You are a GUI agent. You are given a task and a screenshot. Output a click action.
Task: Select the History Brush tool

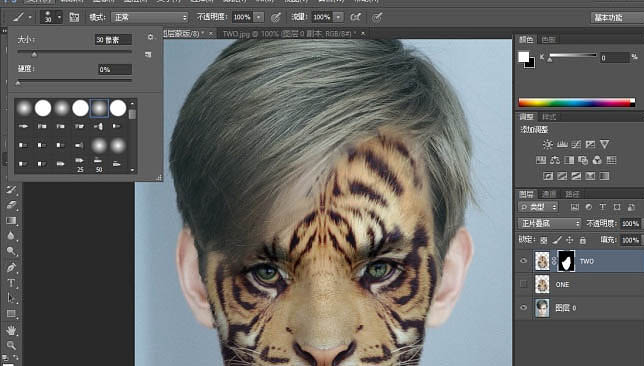coord(11,189)
